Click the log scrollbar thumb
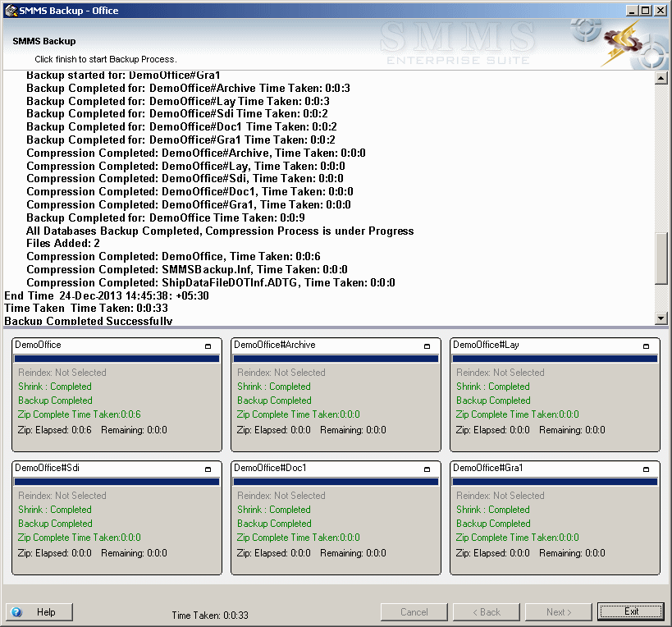672x627 pixels. click(661, 258)
